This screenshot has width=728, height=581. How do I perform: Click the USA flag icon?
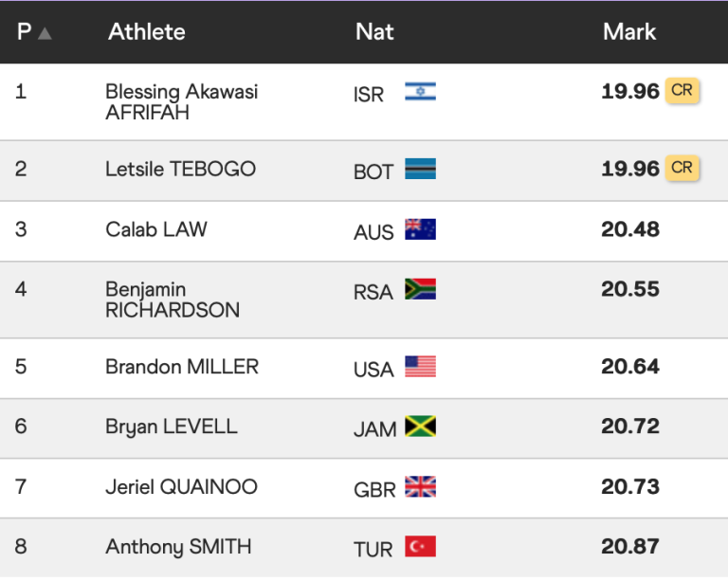click(x=420, y=367)
